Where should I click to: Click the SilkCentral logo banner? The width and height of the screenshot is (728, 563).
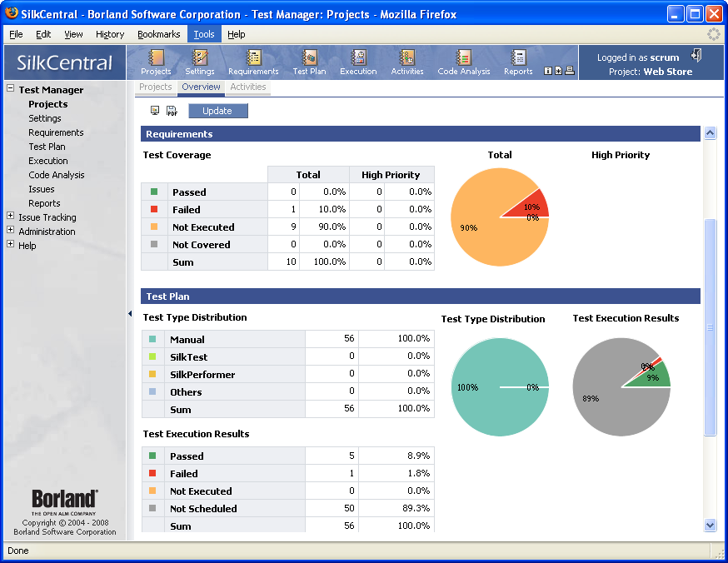(65, 62)
